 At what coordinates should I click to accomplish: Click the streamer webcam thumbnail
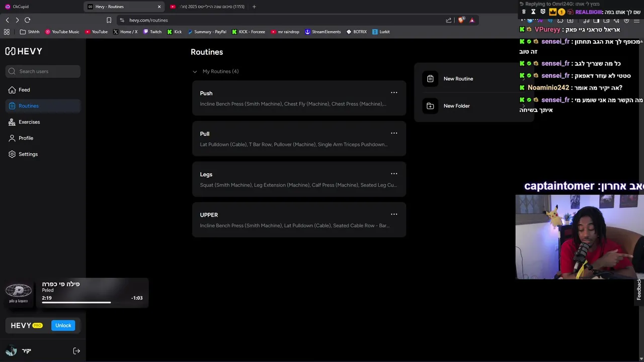pyautogui.click(x=580, y=237)
